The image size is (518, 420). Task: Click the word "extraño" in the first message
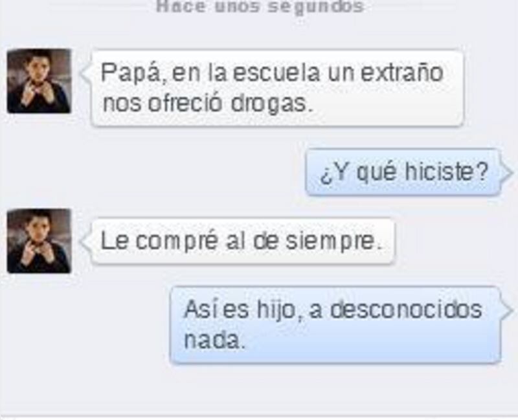401,73
